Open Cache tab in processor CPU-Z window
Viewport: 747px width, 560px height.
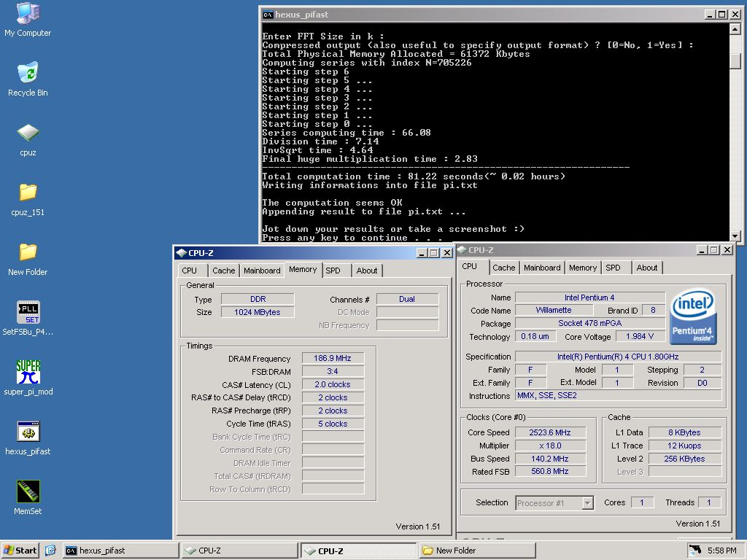tap(504, 268)
